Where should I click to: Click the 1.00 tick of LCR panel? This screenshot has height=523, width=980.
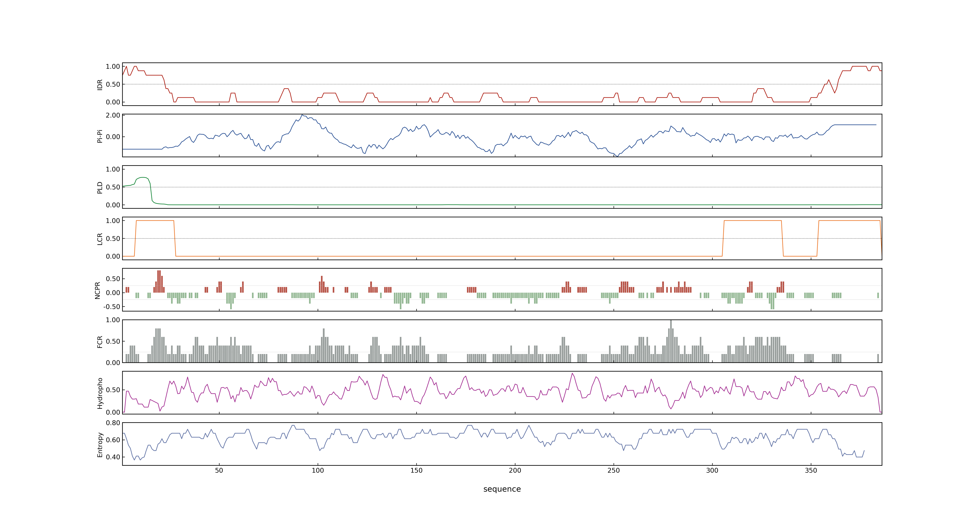(x=113, y=221)
